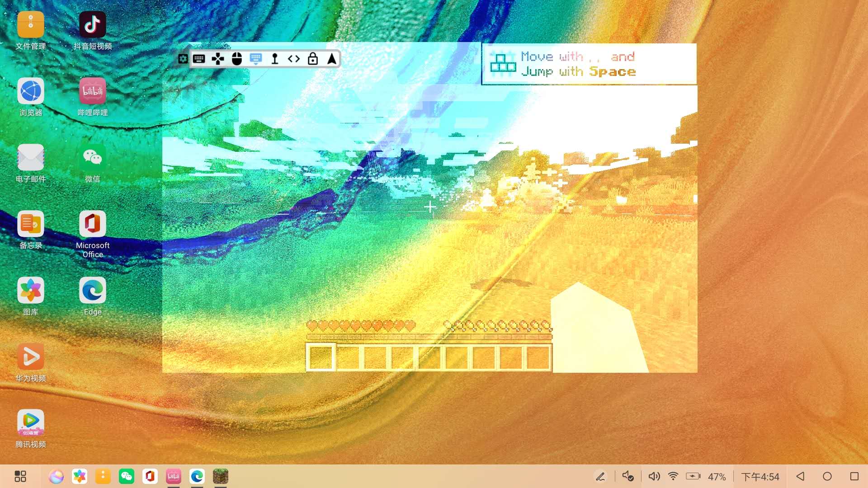Select the joystick icon in toolbar
The width and height of the screenshot is (868, 488).
coord(274,59)
